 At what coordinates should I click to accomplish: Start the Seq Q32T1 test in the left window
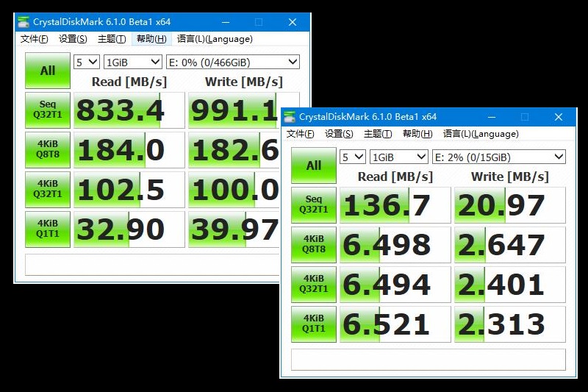tap(48, 110)
